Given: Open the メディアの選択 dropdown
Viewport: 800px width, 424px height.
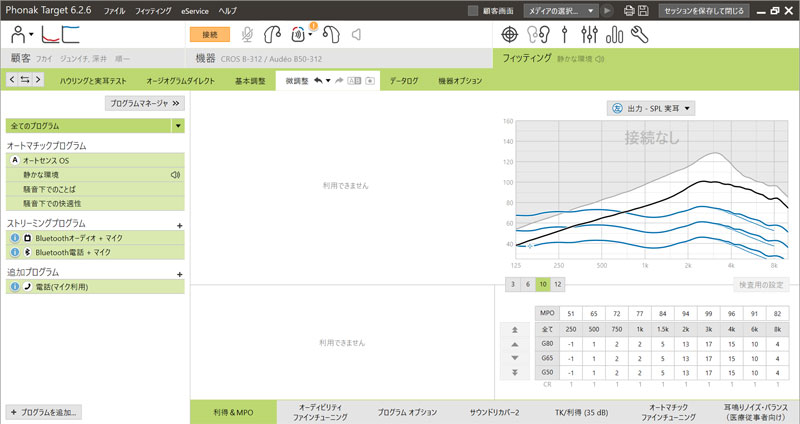Looking at the screenshot, I should coord(560,11).
